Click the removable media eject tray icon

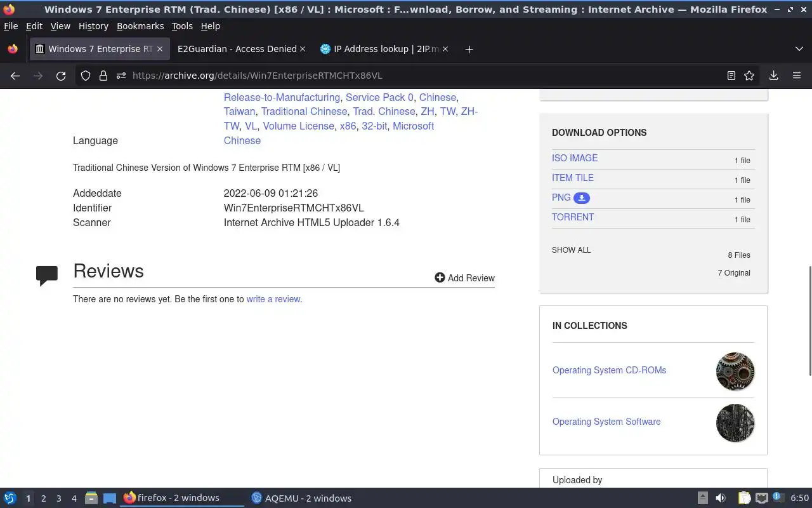[x=703, y=498]
